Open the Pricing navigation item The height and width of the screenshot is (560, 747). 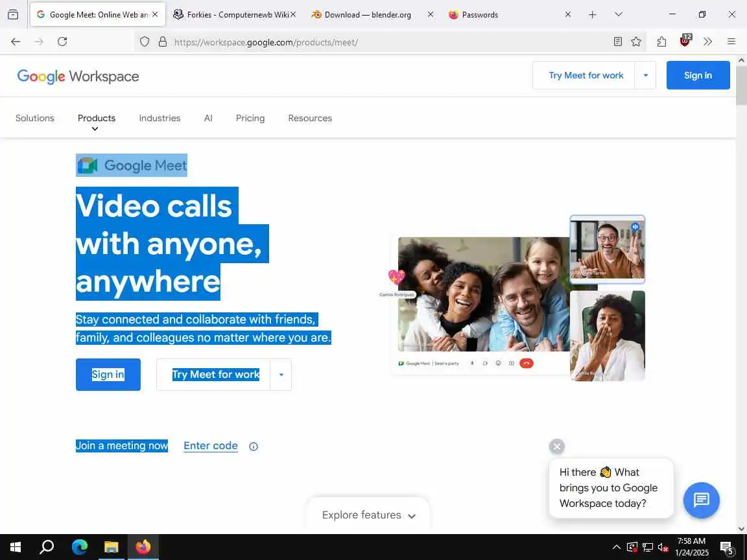click(250, 118)
